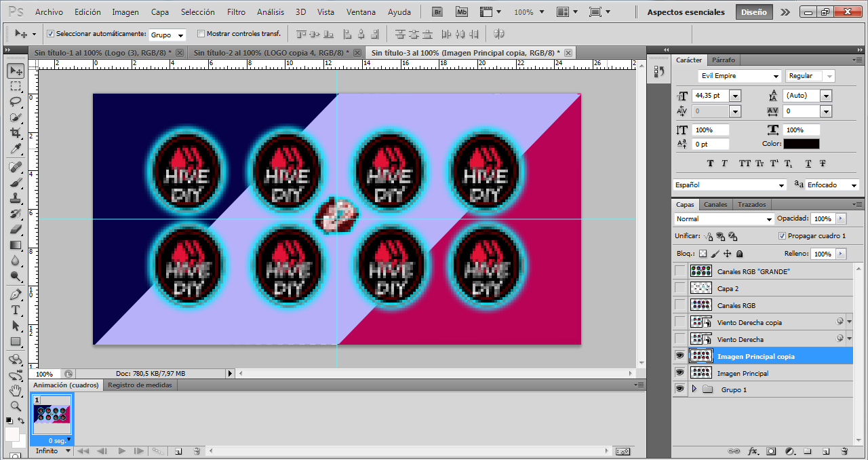This screenshot has width=868, height=460.
Task: Launch Bridge with the Br icon
Action: pos(438,12)
